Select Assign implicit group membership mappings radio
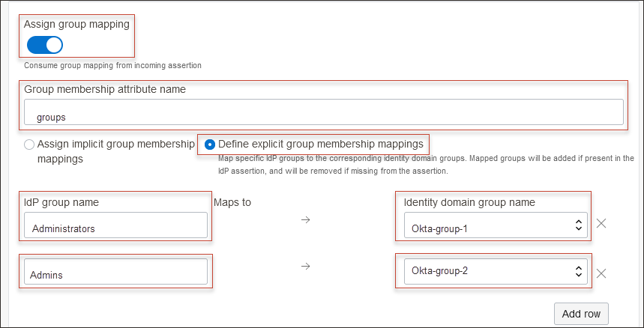This screenshot has height=328, width=644. point(29,144)
